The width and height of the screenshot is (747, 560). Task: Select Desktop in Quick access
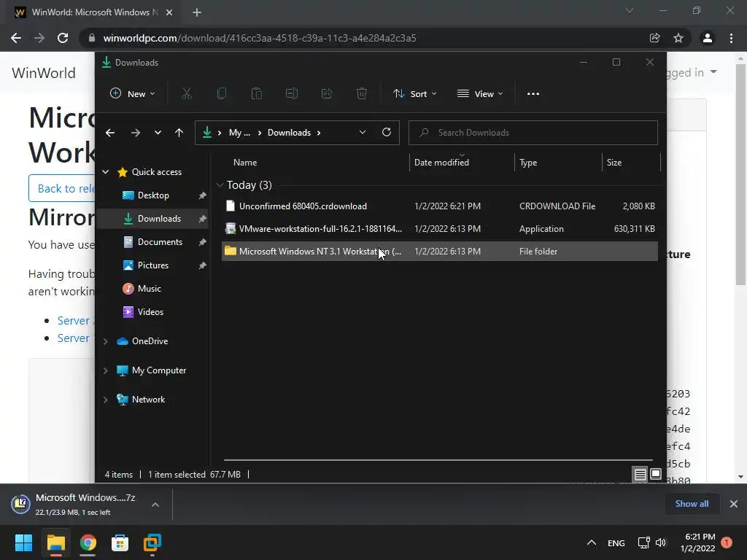click(152, 195)
